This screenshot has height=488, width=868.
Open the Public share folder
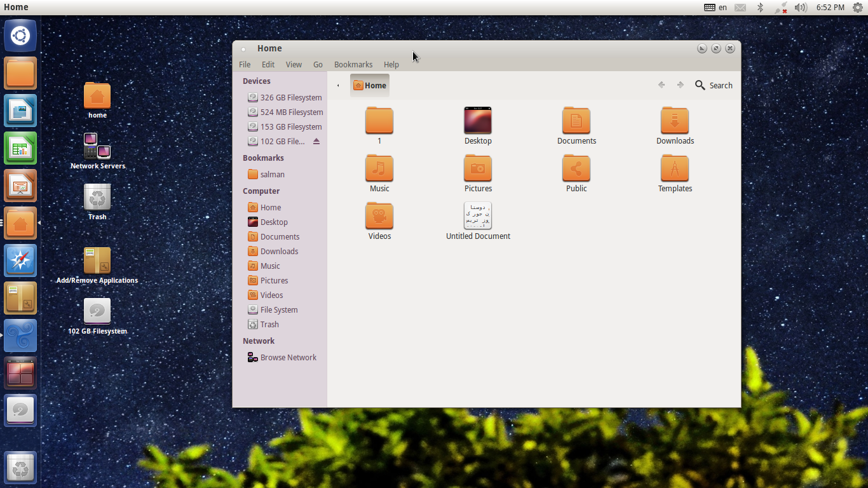(576, 168)
